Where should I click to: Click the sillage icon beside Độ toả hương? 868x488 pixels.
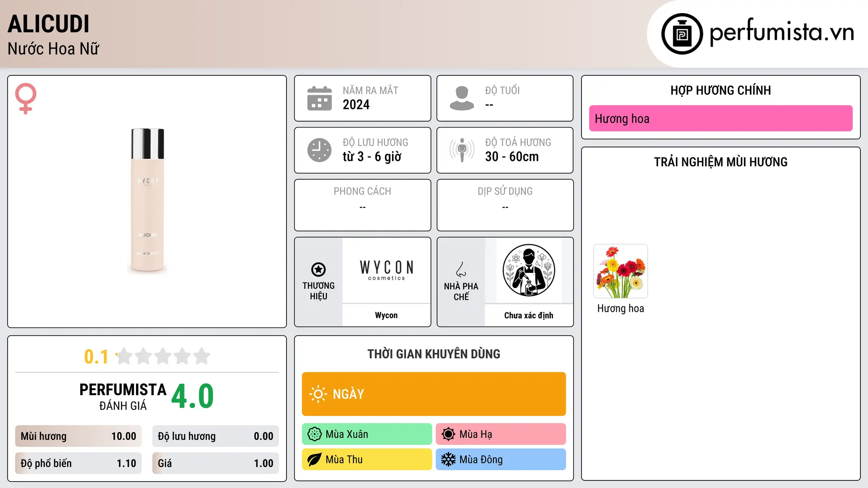[x=462, y=150]
